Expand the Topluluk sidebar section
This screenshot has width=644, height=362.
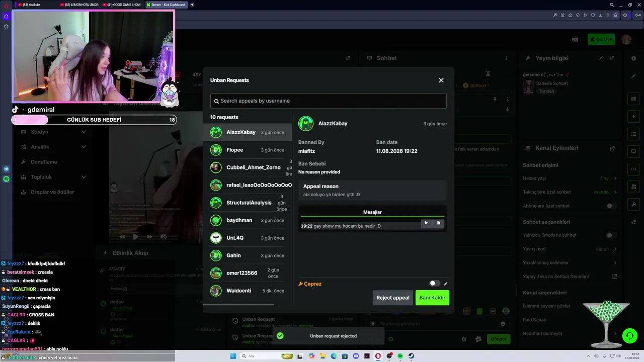click(54, 177)
